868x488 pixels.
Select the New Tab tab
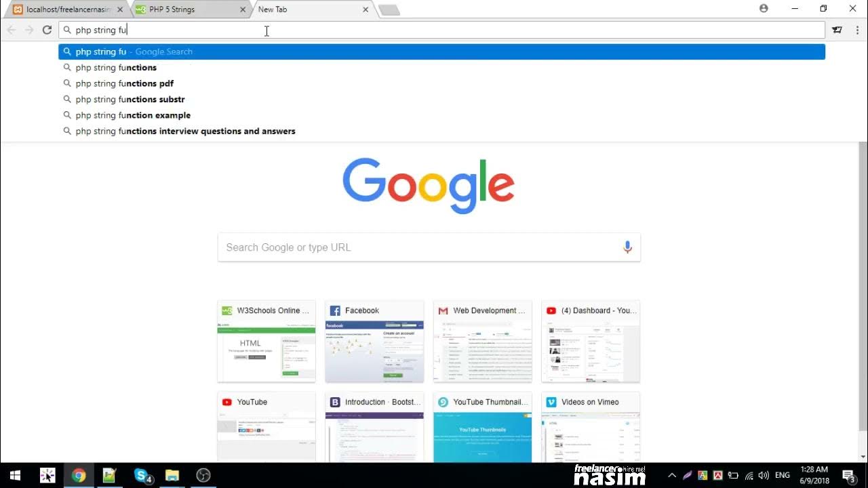pos(313,9)
